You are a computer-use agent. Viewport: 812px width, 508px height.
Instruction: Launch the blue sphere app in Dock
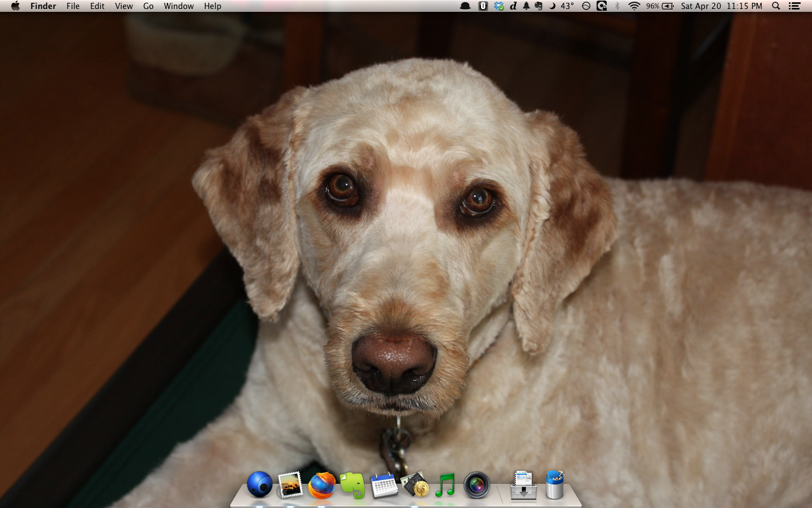click(x=259, y=484)
